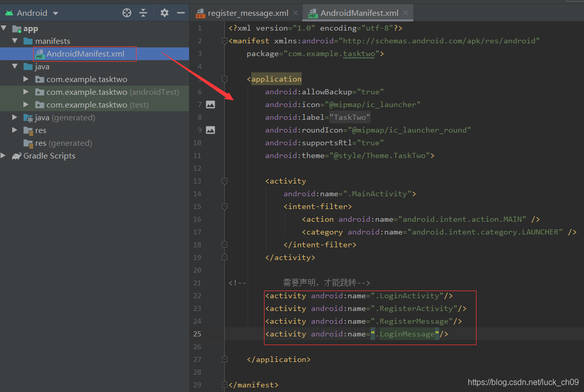The image size is (584, 392).
Task: Click fold marker at line 18 closing intent-filter
Action: (x=225, y=245)
